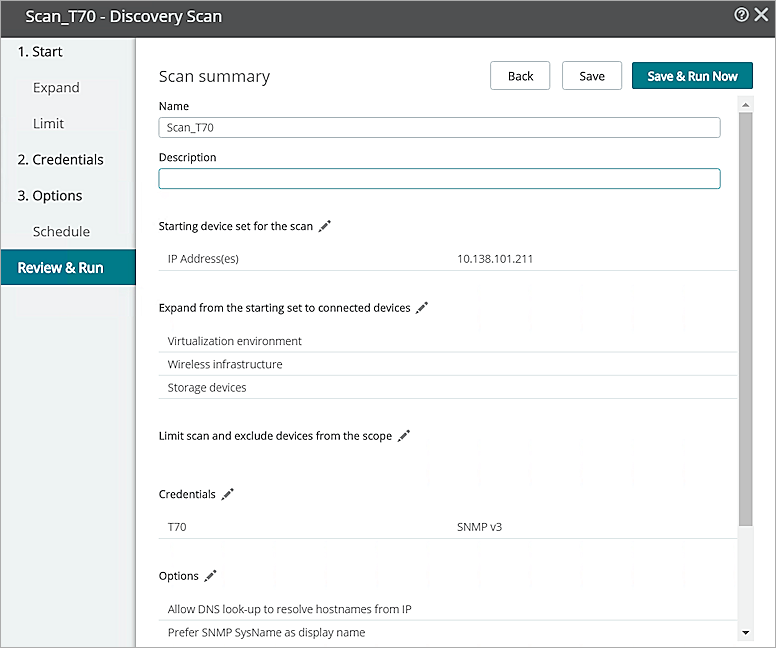Edit the Limit scan section pencil icon
The height and width of the screenshot is (648, 776).
coord(404,436)
